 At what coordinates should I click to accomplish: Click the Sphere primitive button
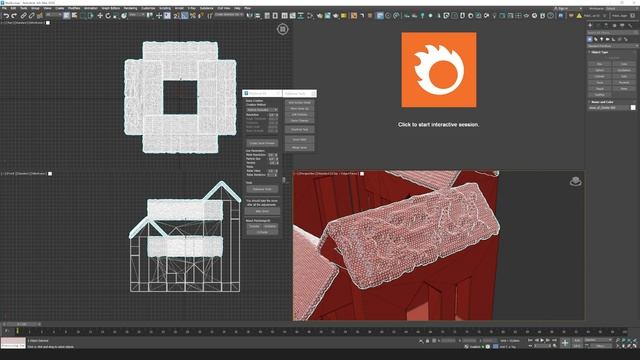(599, 70)
